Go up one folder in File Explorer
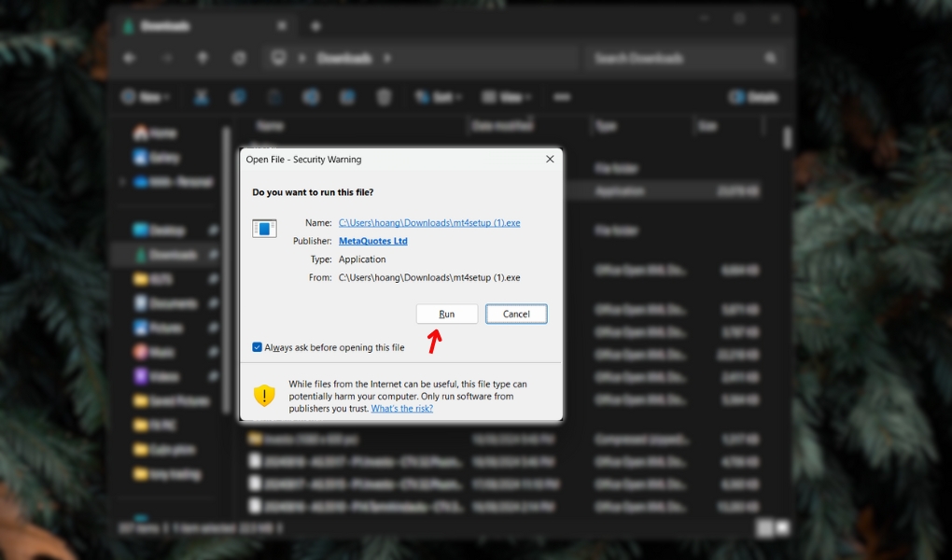This screenshot has height=560, width=952. pyautogui.click(x=203, y=58)
